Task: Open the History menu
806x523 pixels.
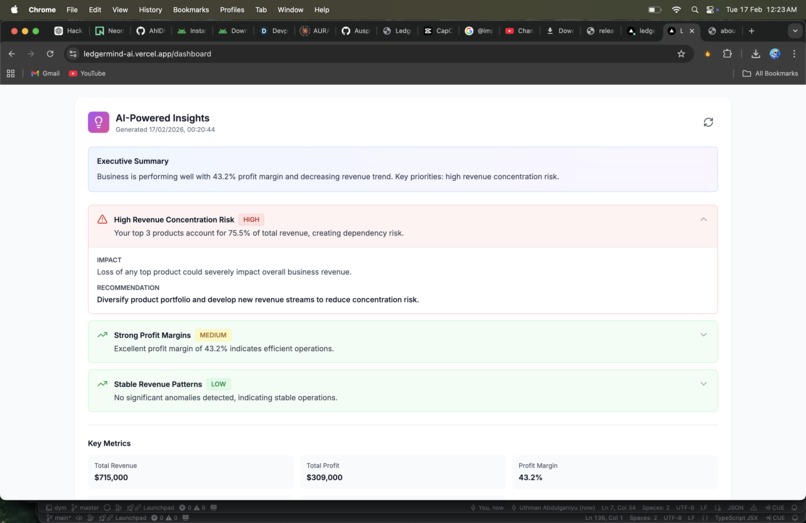Action: tap(150, 9)
